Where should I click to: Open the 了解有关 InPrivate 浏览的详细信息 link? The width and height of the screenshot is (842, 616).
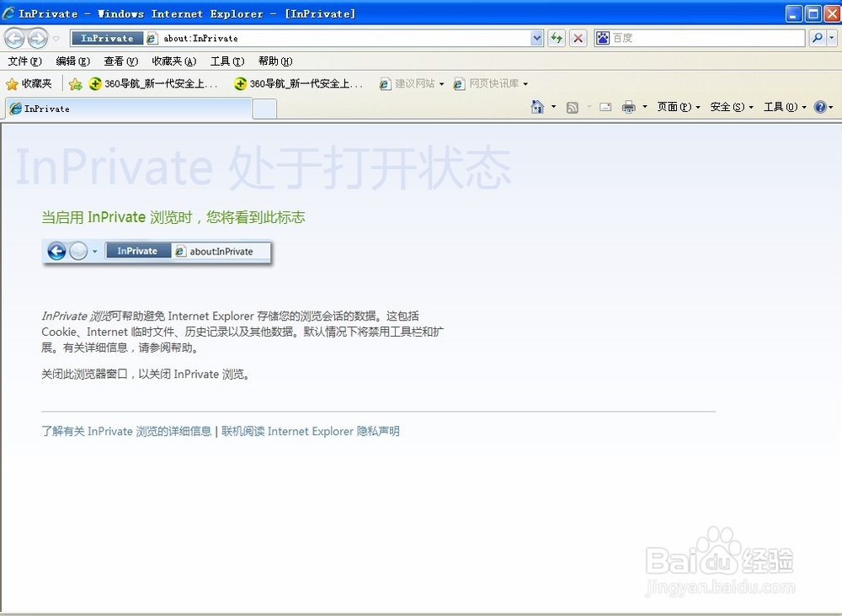(x=125, y=431)
